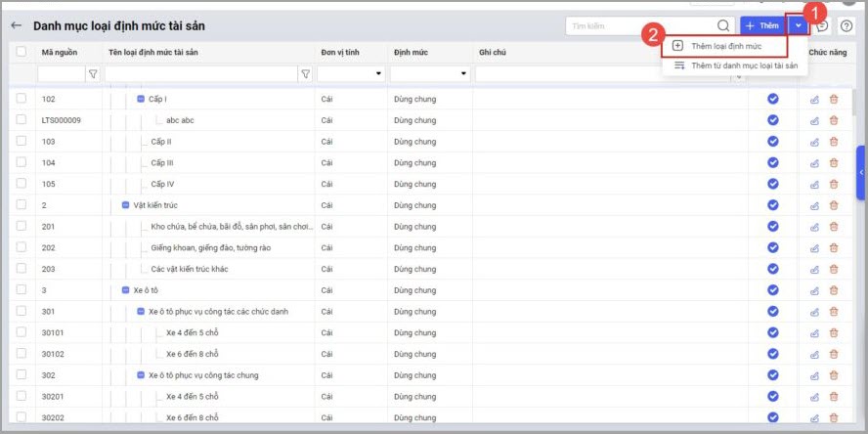Click the blue status check for row 201
The height and width of the screenshot is (434, 868).
(772, 227)
